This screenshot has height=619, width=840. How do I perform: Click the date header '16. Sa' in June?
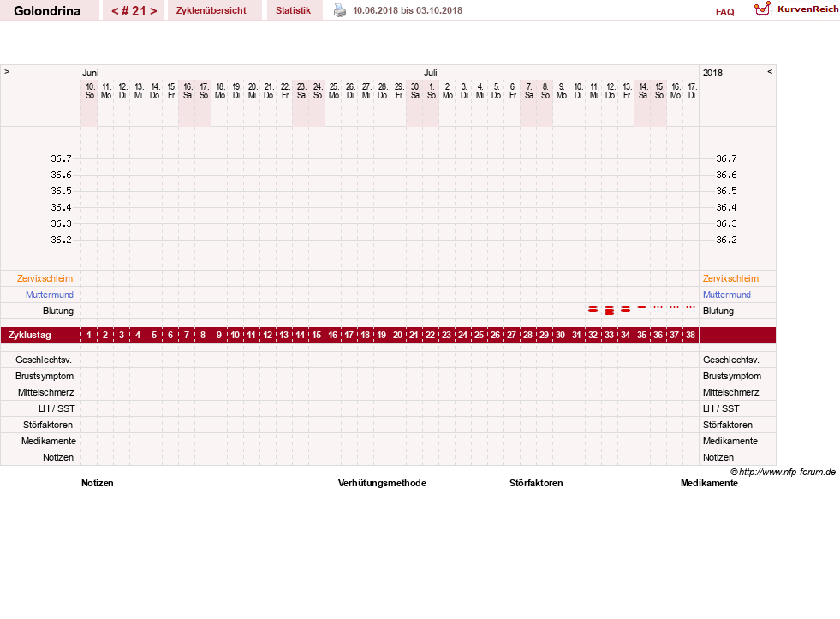coord(188,91)
